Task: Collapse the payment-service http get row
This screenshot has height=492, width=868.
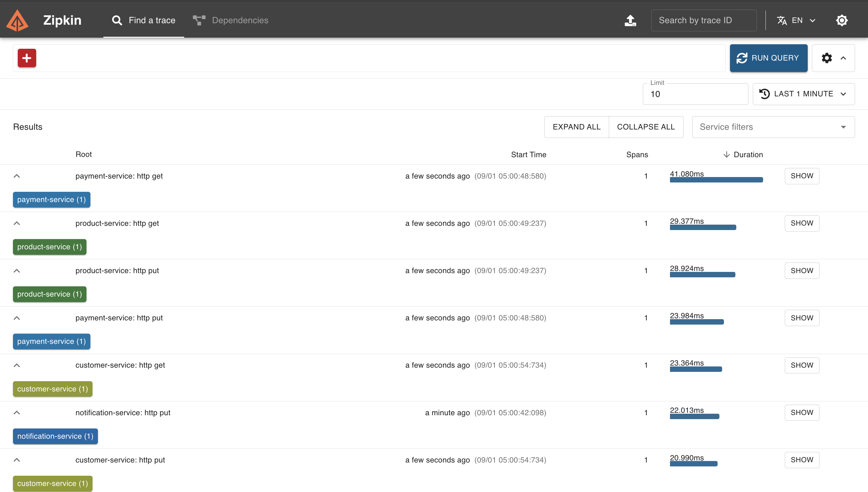Action: (x=17, y=176)
